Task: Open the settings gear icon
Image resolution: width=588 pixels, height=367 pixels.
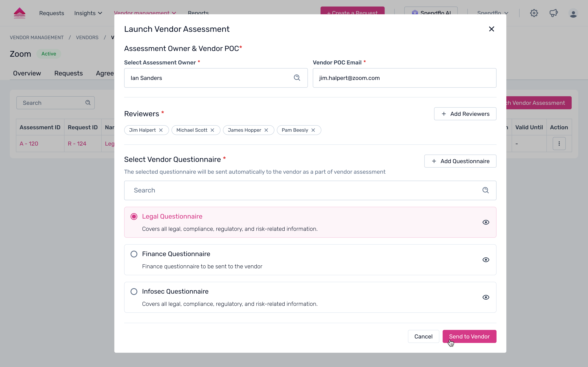Action: point(534,13)
